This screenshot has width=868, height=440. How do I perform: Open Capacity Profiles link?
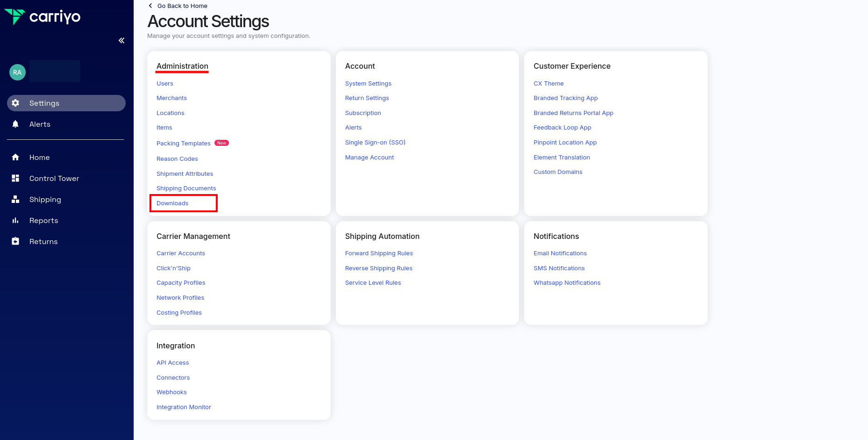point(181,282)
